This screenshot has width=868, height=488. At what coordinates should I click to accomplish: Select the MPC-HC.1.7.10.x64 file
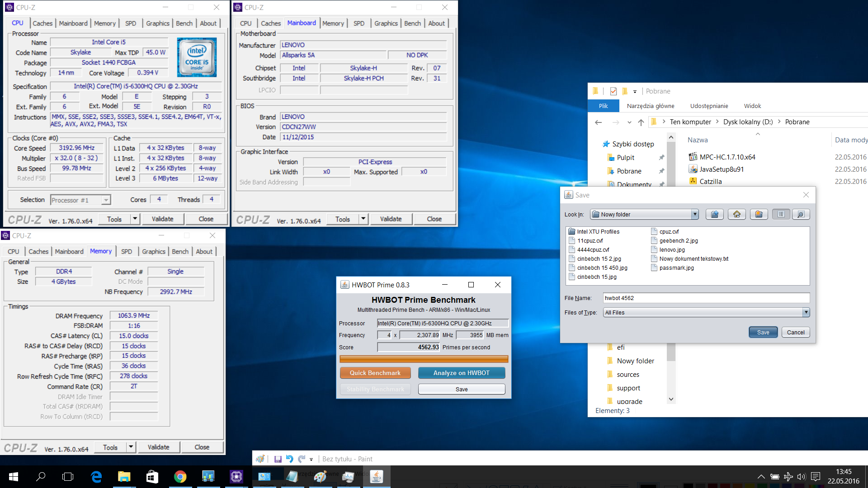click(727, 157)
